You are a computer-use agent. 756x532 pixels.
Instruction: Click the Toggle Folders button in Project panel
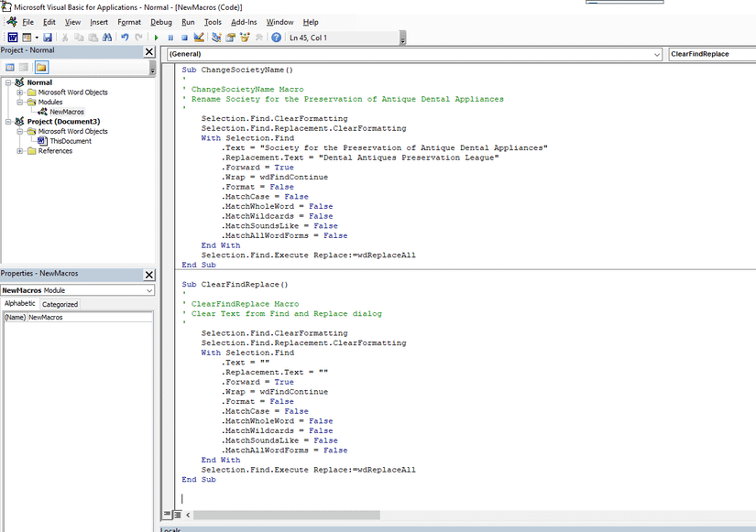(41, 68)
